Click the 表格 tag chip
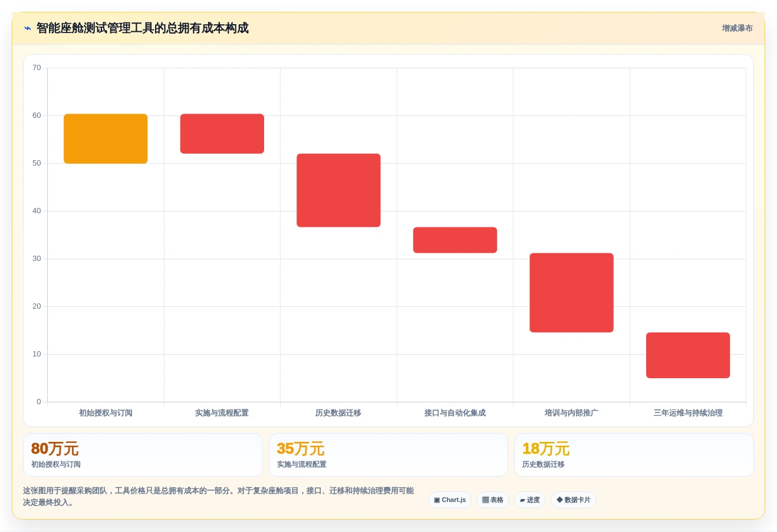Image resolution: width=777 pixels, height=532 pixels. tap(493, 500)
